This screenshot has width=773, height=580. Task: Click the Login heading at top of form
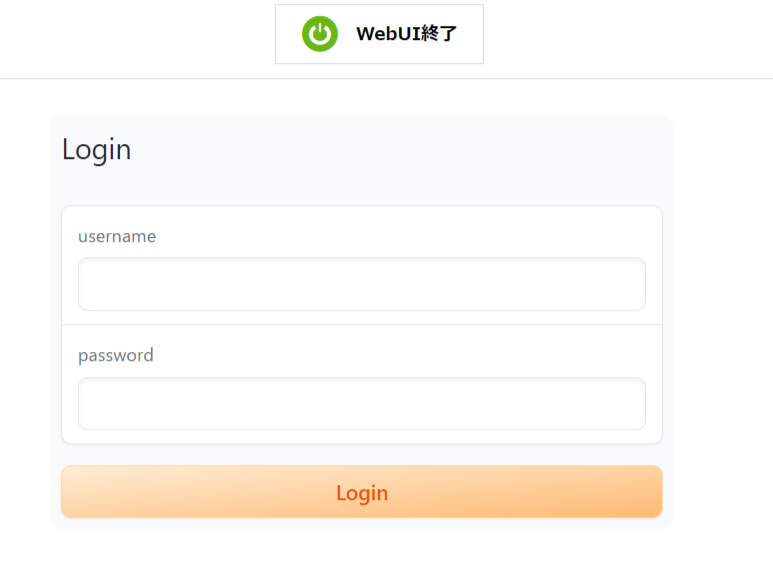(x=97, y=149)
